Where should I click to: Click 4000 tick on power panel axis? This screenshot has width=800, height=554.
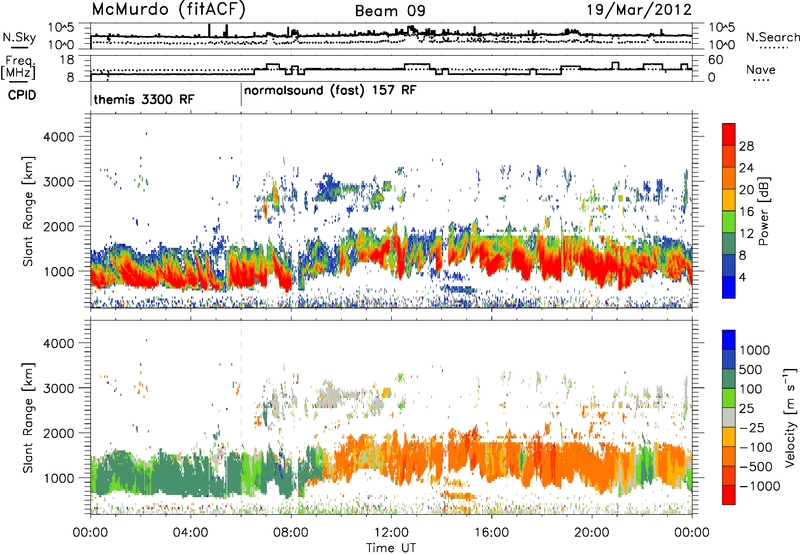tap(58, 137)
